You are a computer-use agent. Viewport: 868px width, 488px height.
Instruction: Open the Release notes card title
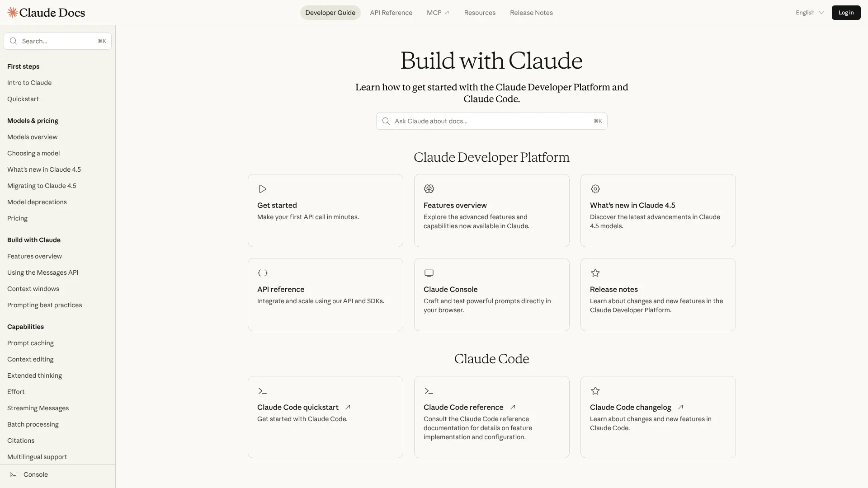point(613,289)
